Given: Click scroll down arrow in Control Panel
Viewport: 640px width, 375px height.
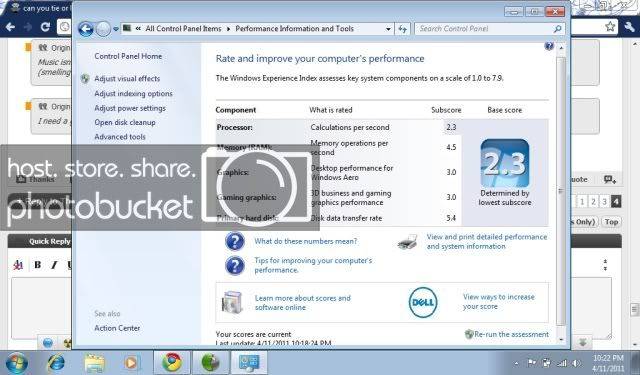Looking at the screenshot, I should 561,339.
